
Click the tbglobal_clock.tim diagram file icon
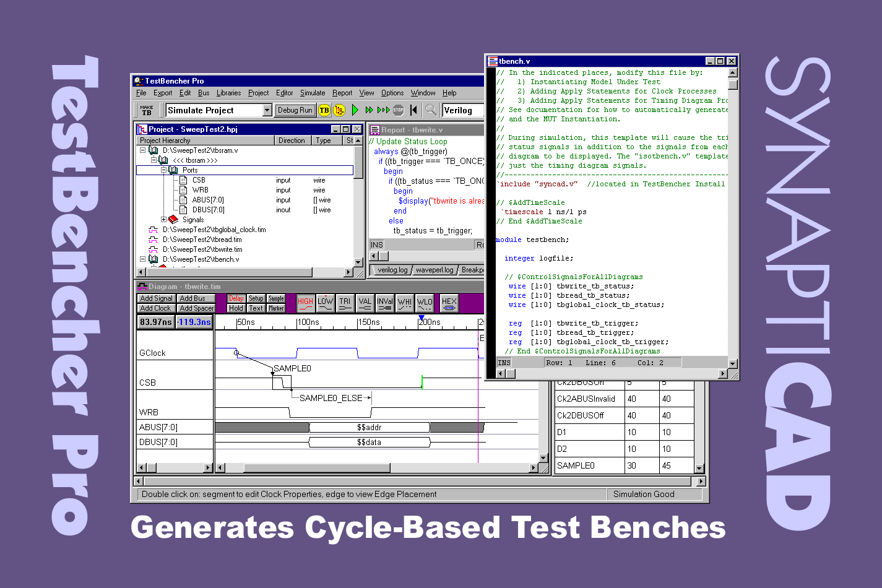tap(153, 230)
